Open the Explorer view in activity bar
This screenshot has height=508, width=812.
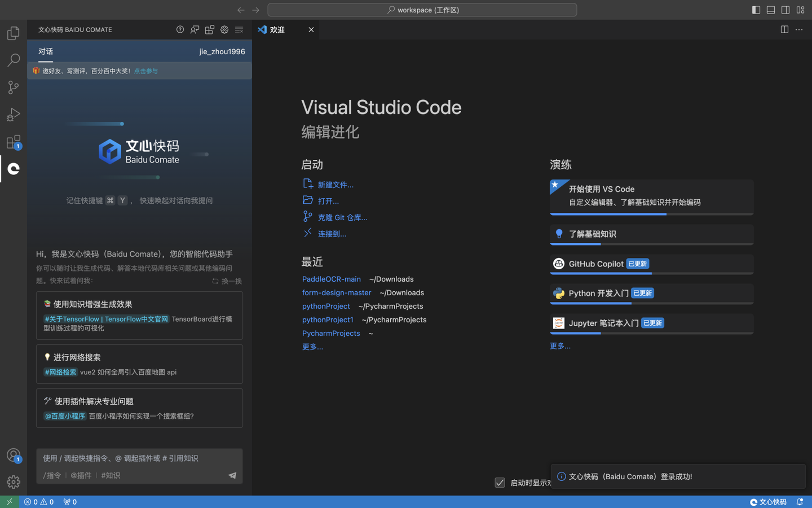(x=14, y=33)
